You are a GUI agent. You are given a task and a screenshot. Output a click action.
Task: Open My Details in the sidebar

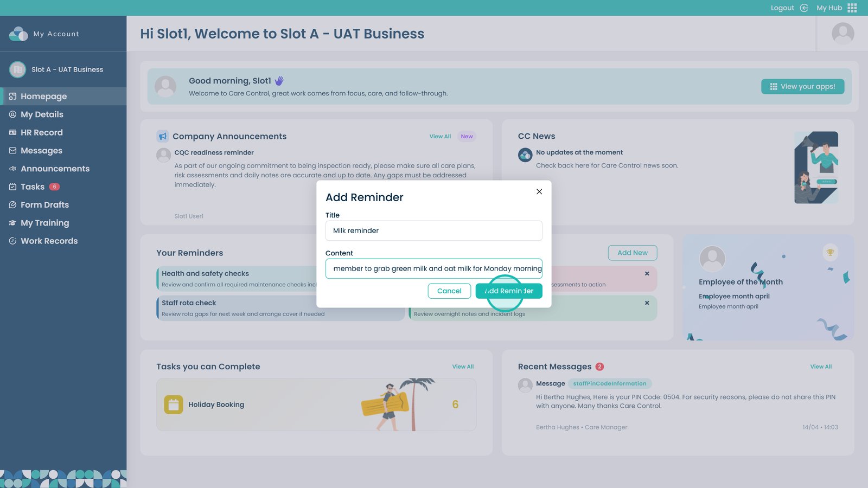pos(42,114)
